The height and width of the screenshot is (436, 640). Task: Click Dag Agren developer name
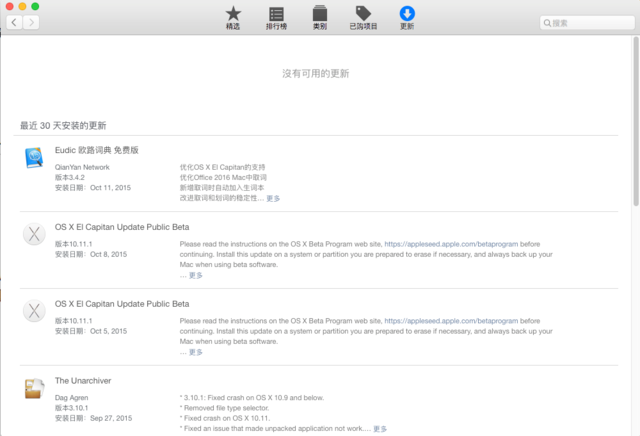[71, 398]
